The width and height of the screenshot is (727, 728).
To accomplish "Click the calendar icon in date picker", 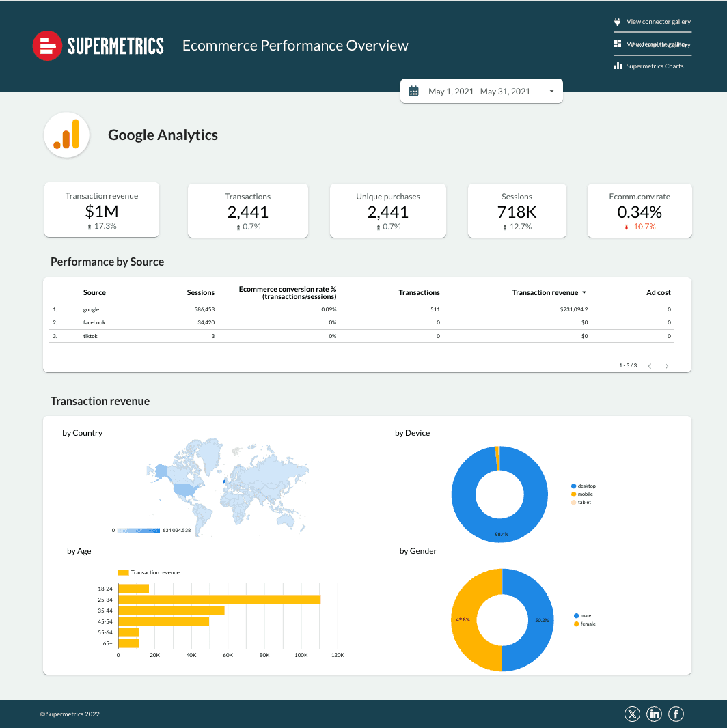I will pos(413,91).
